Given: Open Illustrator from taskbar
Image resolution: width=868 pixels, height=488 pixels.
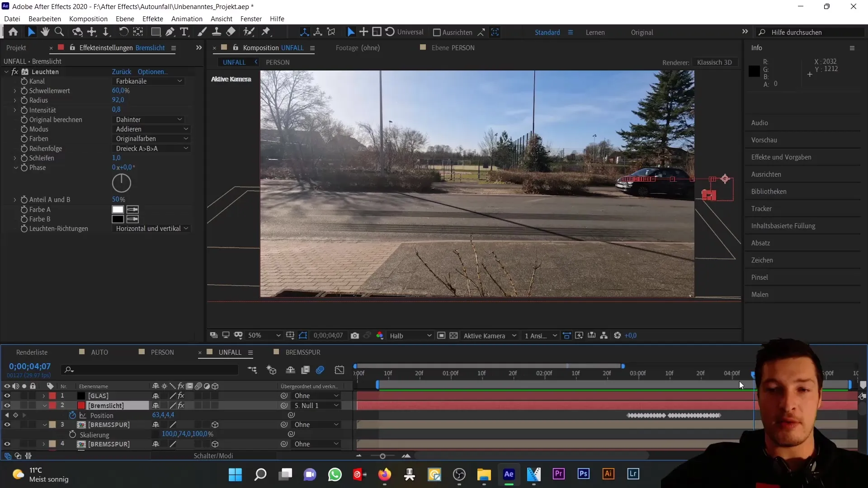Looking at the screenshot, I should pos(608,474).
